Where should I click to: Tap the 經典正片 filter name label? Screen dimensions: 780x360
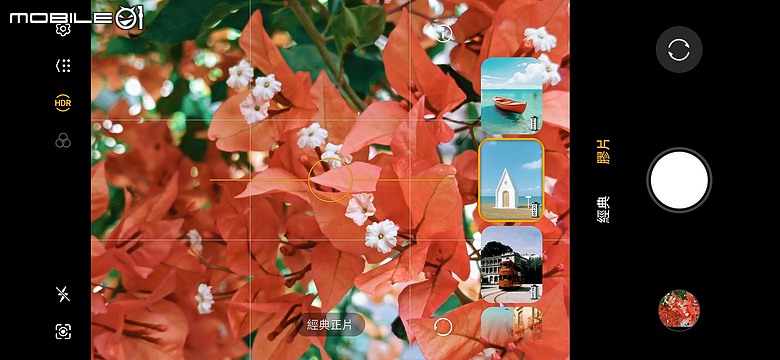[x=331, y=326]
